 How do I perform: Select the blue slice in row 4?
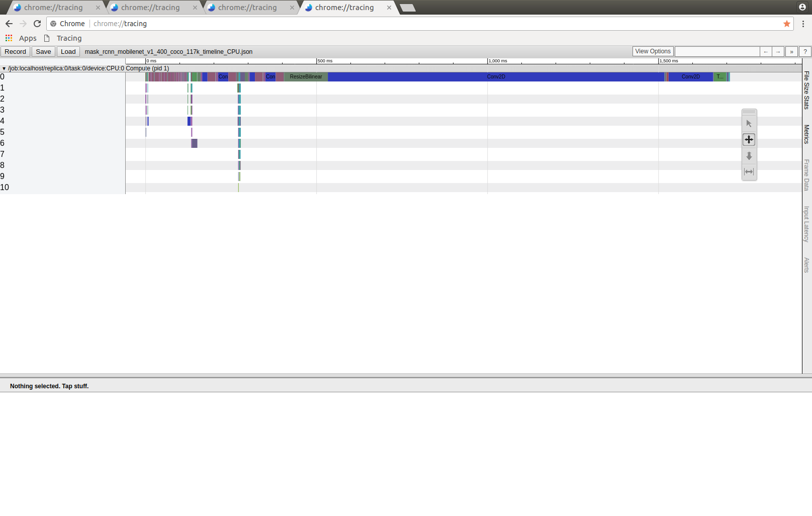point(189,121)
